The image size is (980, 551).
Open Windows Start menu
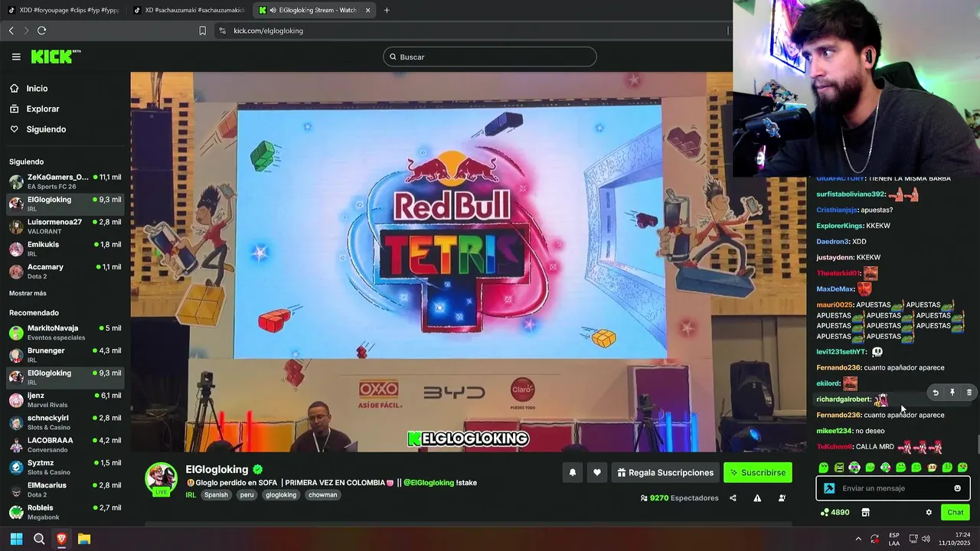pos(16,539)
